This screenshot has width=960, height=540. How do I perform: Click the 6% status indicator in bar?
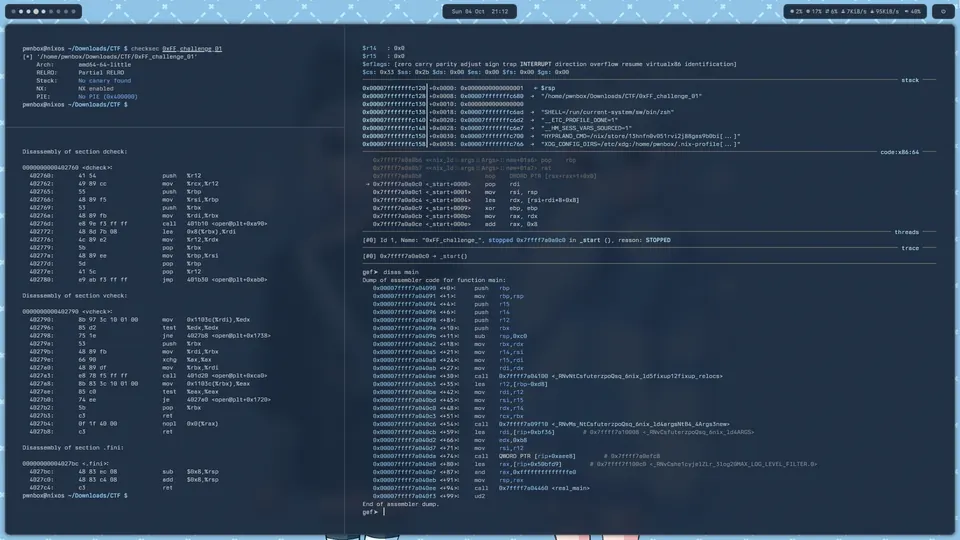831,12
